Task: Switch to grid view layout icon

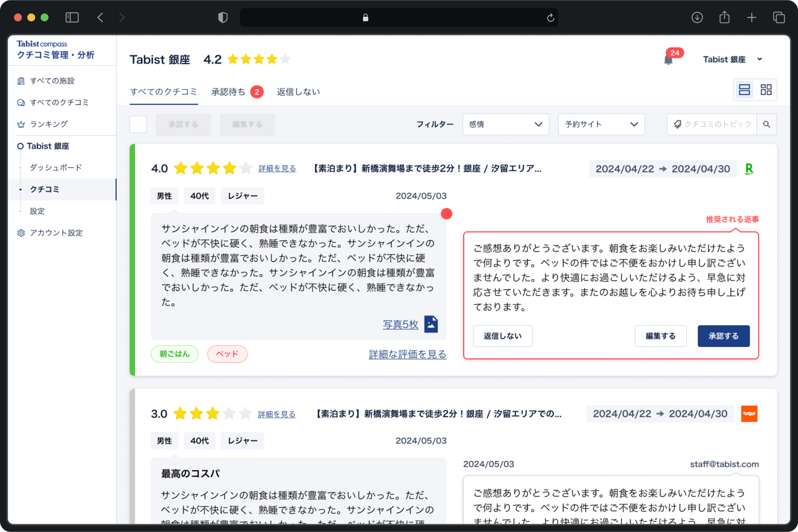Action: pyautogui.click(x=766, y=89)
